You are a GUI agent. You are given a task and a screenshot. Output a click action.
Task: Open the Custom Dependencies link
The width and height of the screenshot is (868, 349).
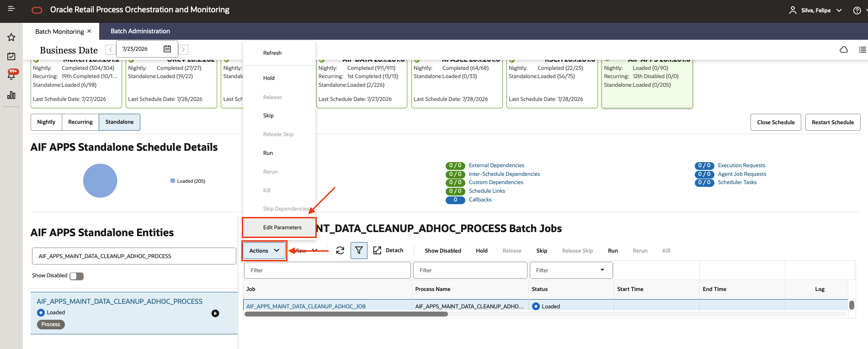pyautogui.click(x=496, y=182)
